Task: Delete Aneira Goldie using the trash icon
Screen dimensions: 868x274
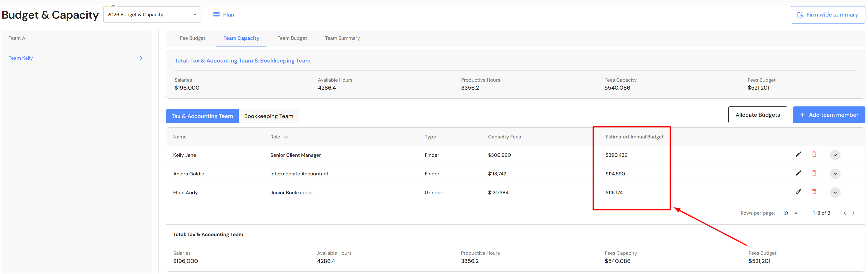Action: [814, 173]
